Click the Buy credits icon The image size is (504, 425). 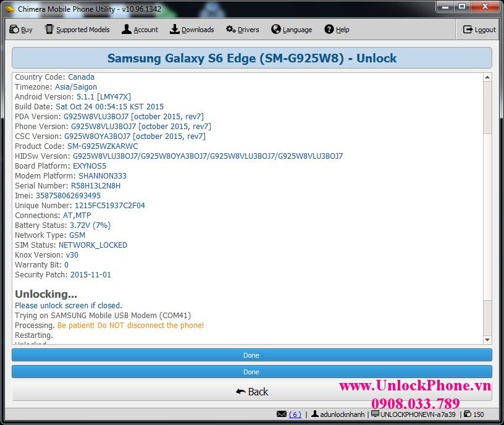14,30
